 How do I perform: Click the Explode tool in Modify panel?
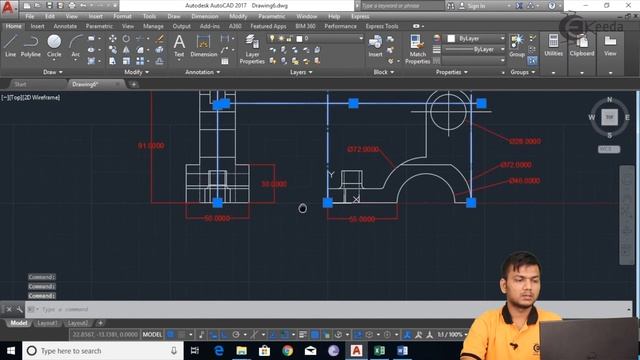160,50
